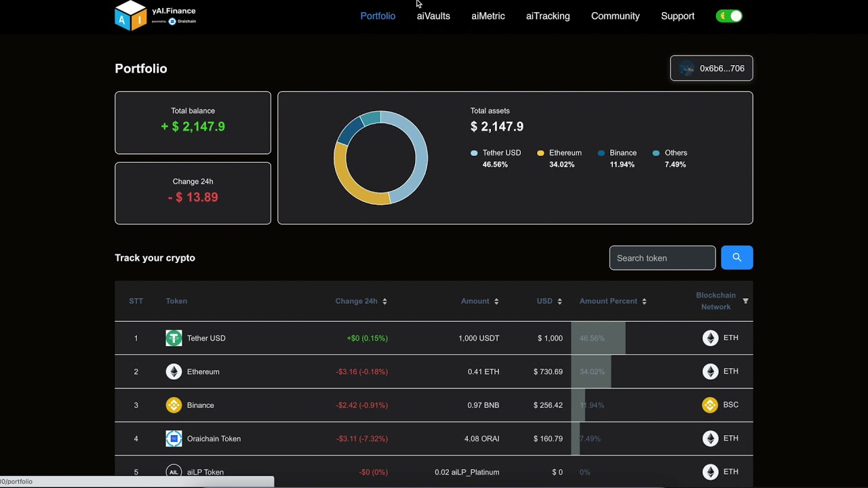This screenshot has width=868, height=488.
Task: Click the BSC network icon in Binance row
Action: coord(710,405)
